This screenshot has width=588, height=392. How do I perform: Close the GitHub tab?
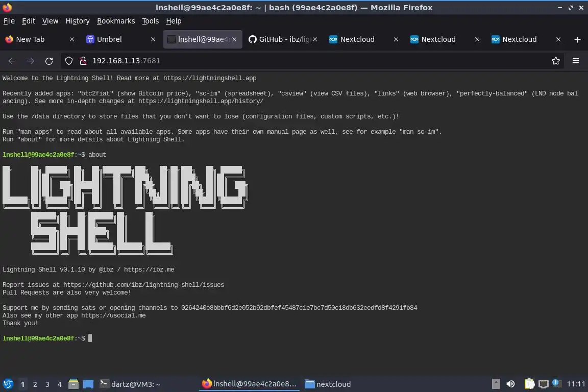click(315, 39)
